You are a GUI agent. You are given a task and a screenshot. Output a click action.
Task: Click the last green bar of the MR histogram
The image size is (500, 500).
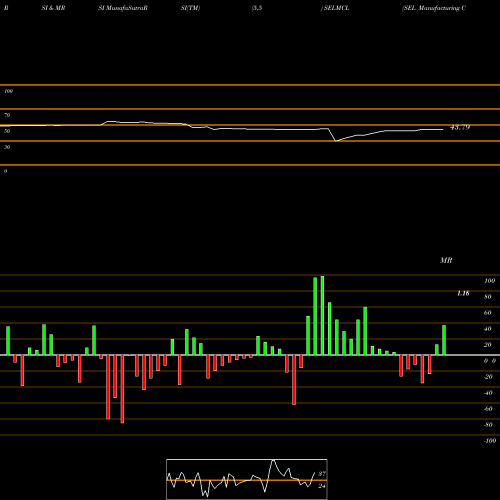point(444,340)
